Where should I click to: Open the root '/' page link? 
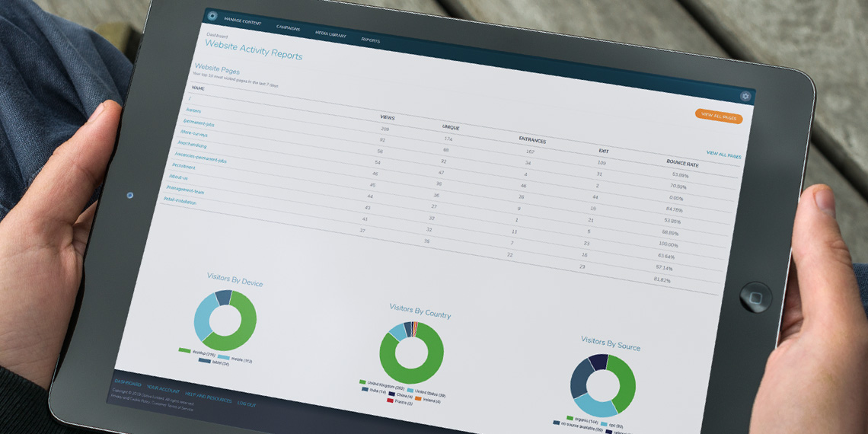pos(190,99)
